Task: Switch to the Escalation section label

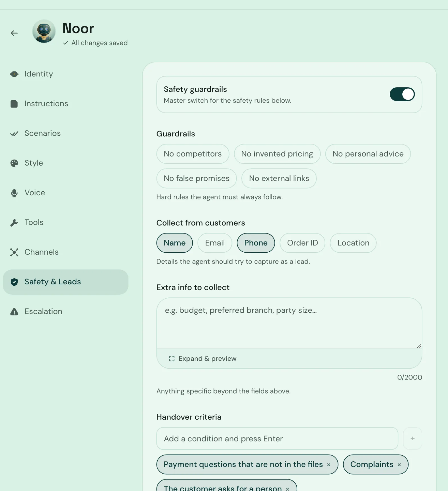Action: 43,311
